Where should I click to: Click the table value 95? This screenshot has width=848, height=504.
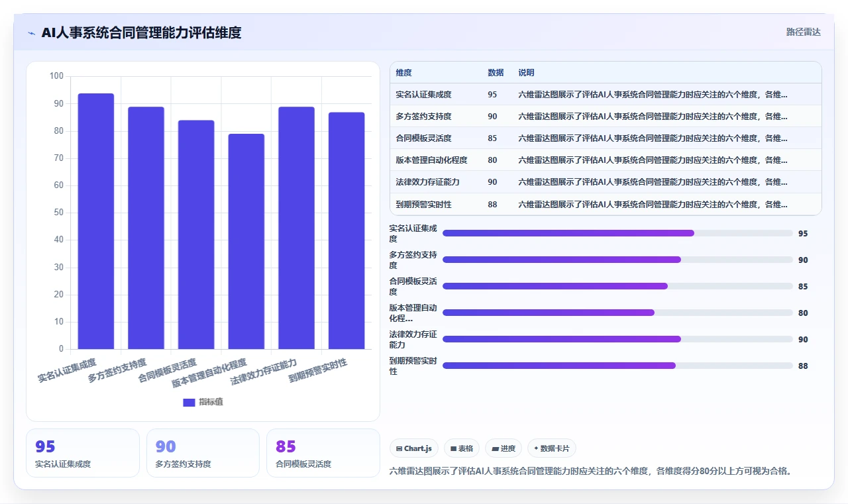tap(492, 95)
